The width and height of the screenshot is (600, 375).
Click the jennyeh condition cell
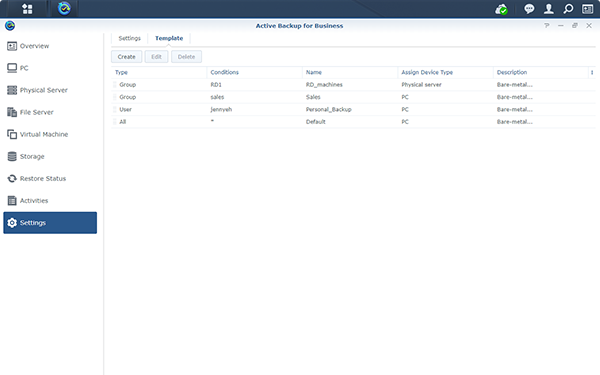tap(221, 109)
